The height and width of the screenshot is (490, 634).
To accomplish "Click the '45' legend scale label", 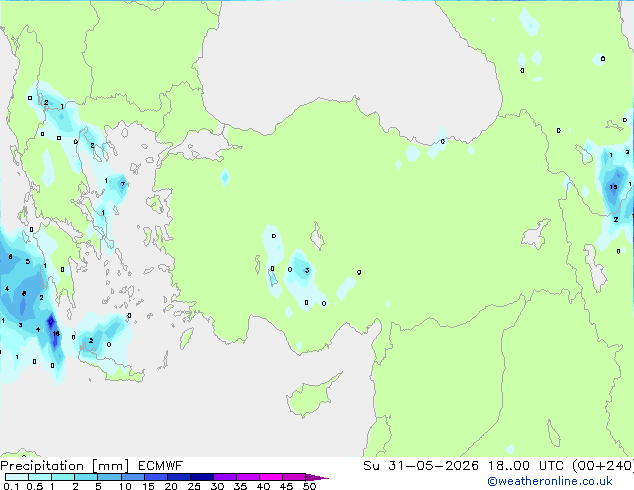I will [286, 486].
